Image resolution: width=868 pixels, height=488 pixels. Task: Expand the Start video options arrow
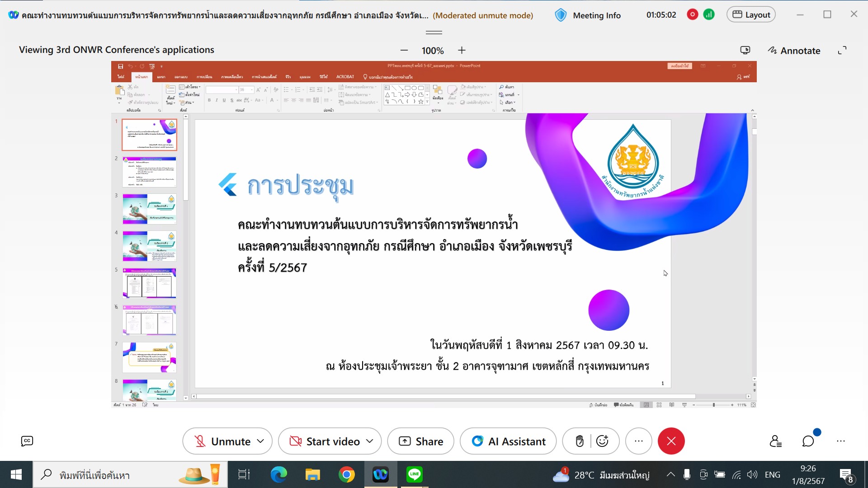point(370,441)
